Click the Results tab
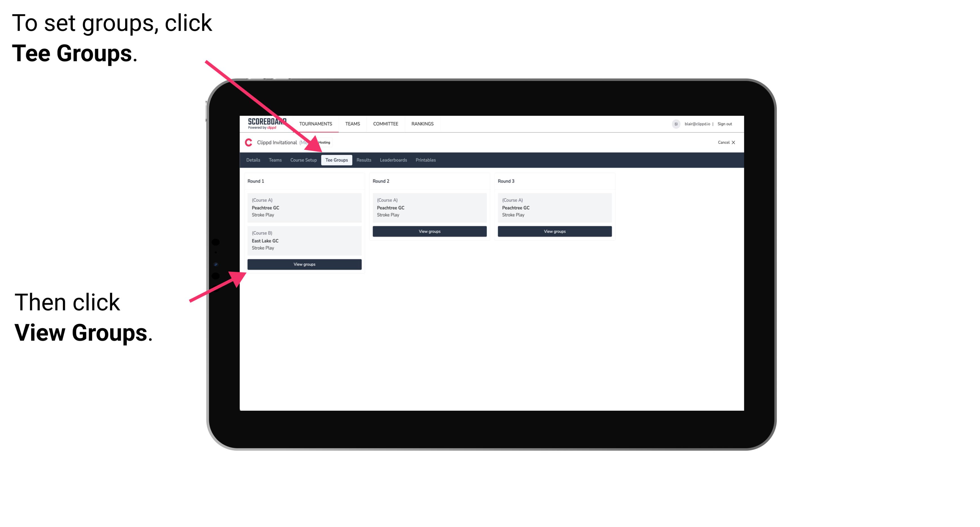This screenshot has height=527, width=980. (x=362, y=160)
